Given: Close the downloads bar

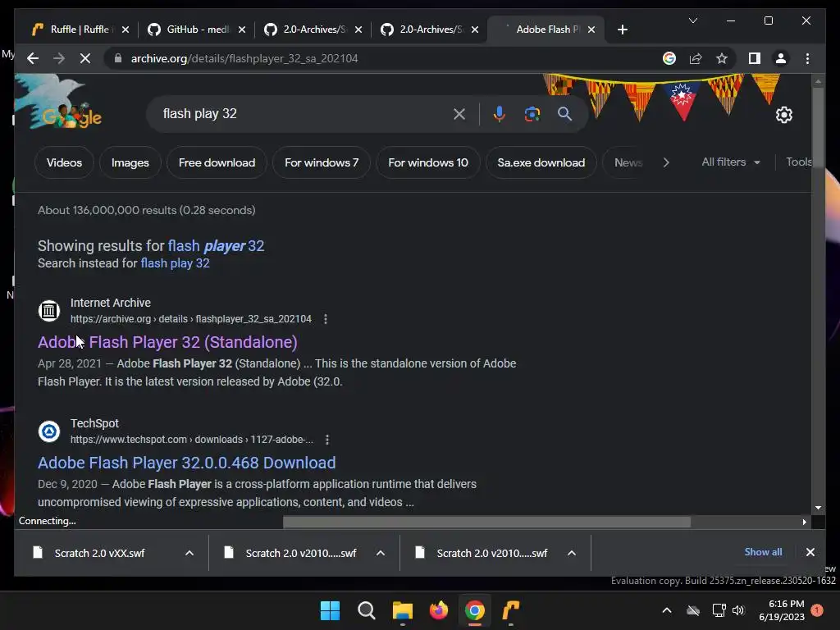Looking at the screenshot, I should click(810, 552).
